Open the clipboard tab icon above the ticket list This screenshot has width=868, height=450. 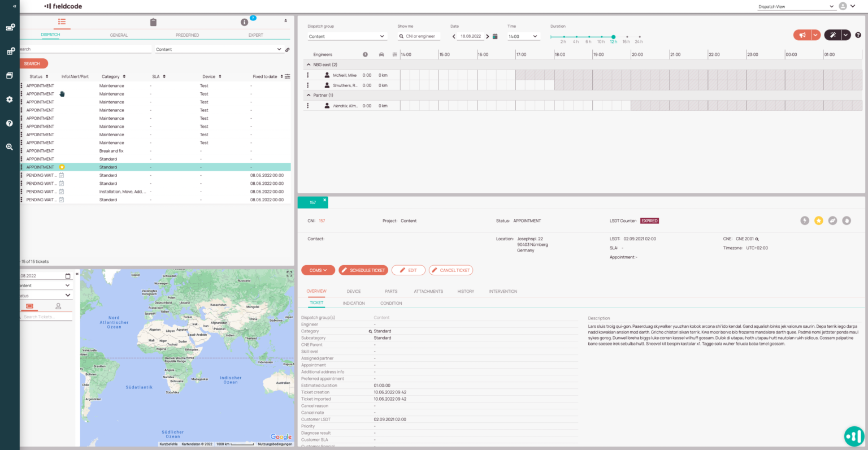(153, 22)
